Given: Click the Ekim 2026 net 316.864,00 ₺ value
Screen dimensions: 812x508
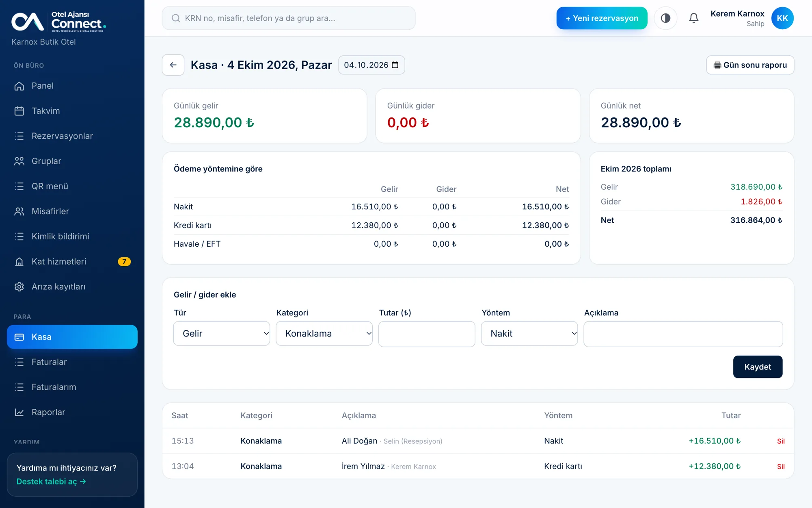Looking at the screenshot, I should pyautogui.click(x=756, y=220).
